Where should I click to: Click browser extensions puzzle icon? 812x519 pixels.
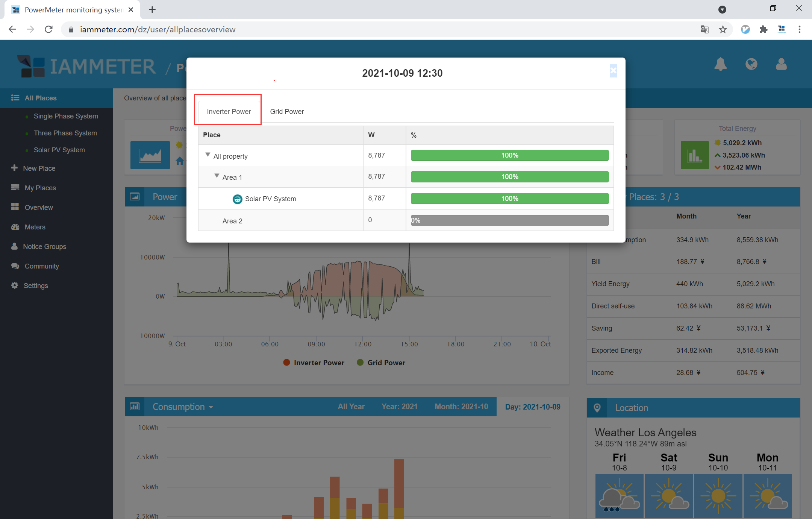tap(763, 29)
